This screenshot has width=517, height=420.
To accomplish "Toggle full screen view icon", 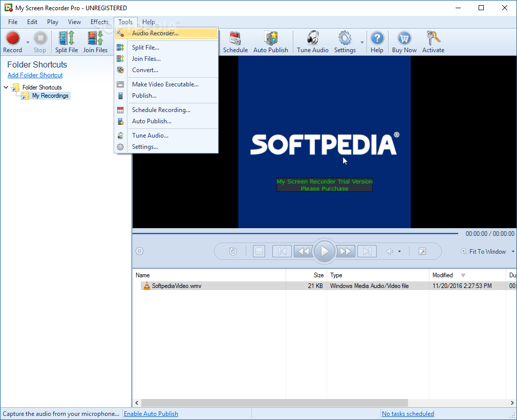I will click(x=422, y=251).
